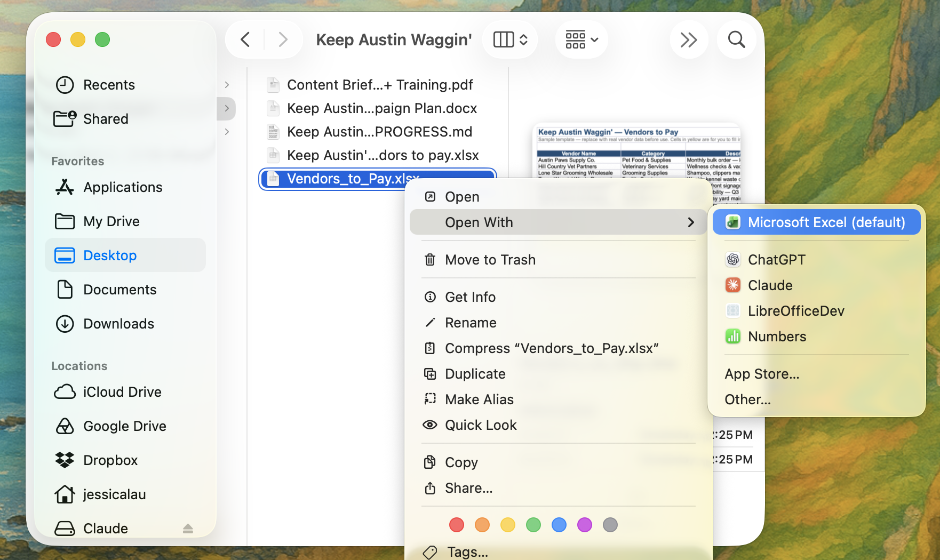Choose Open from the context menu
Screen dimensions: 940x560
[558, 197]
